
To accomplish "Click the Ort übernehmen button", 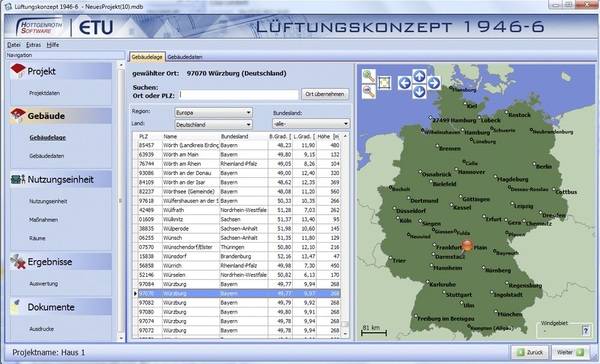I will [x=325, y=94].
